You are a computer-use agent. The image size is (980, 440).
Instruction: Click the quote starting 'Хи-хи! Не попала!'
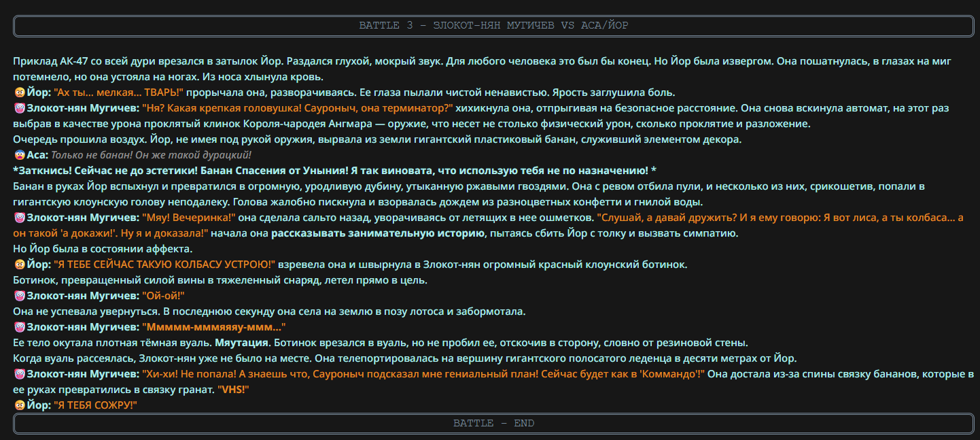pyautogui.click(x=423, y=374)
